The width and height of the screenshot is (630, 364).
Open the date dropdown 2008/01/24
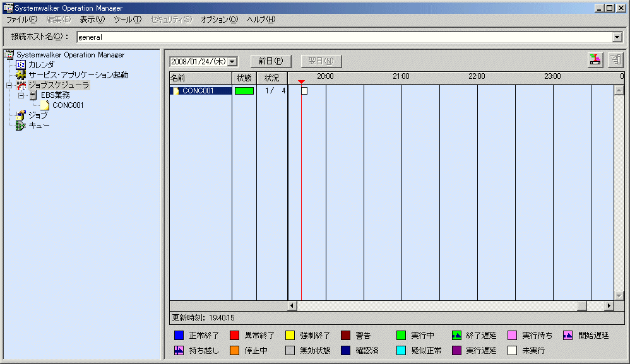pyautogui.click(x=232, y=62)
